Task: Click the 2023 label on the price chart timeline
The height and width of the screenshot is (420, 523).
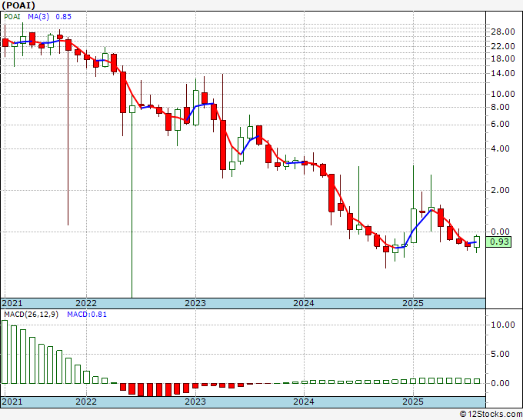Action: [x=195, y=303]
